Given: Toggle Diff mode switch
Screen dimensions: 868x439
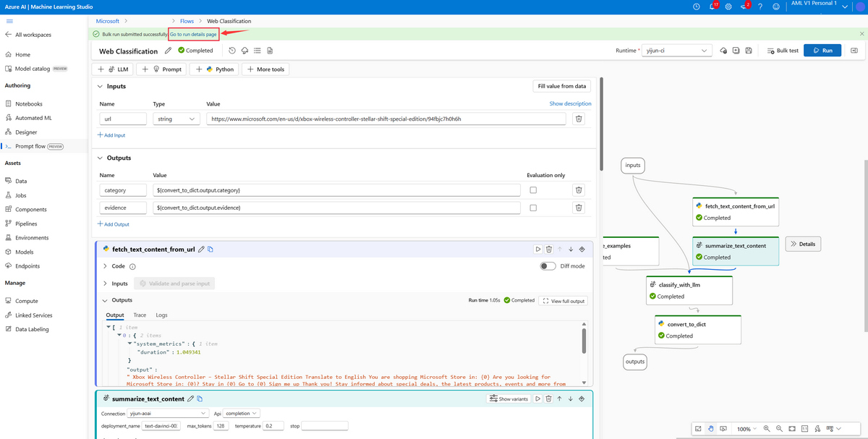Looking at the screenshot, I should coord(548,266).
